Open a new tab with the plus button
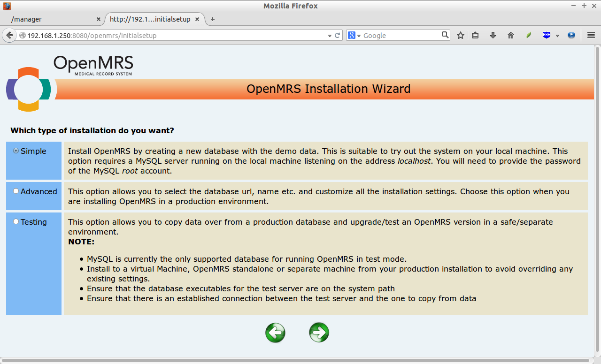 point(213,19)
